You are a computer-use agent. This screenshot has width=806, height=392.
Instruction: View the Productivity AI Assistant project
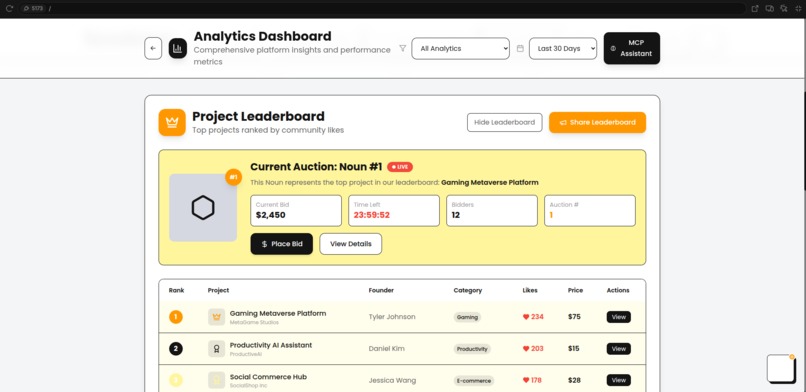618,349
